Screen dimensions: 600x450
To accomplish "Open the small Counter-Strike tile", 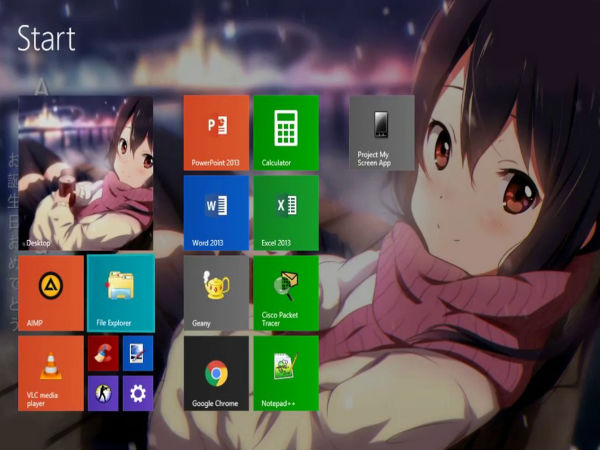I will tap(103, 392).
